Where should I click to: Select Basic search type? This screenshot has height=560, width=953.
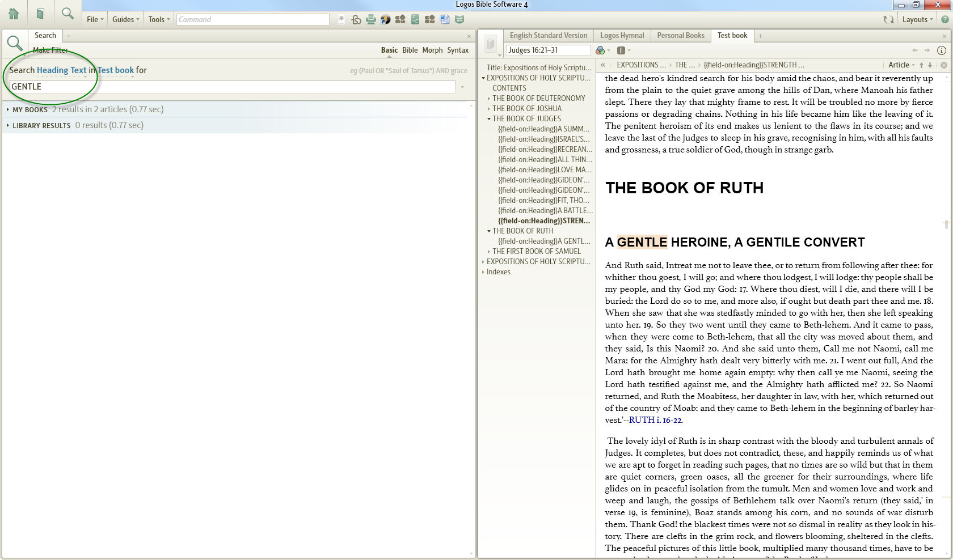(389, 50)
